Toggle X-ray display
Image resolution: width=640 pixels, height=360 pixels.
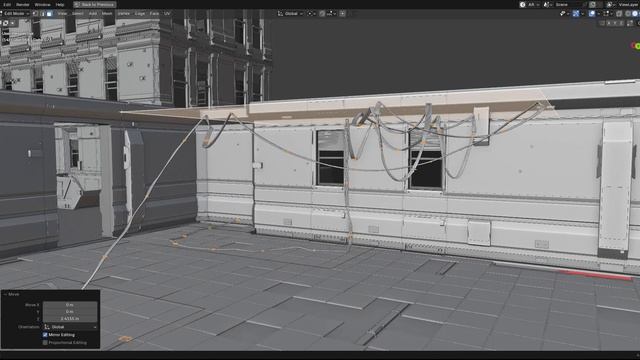click(620, 13)
